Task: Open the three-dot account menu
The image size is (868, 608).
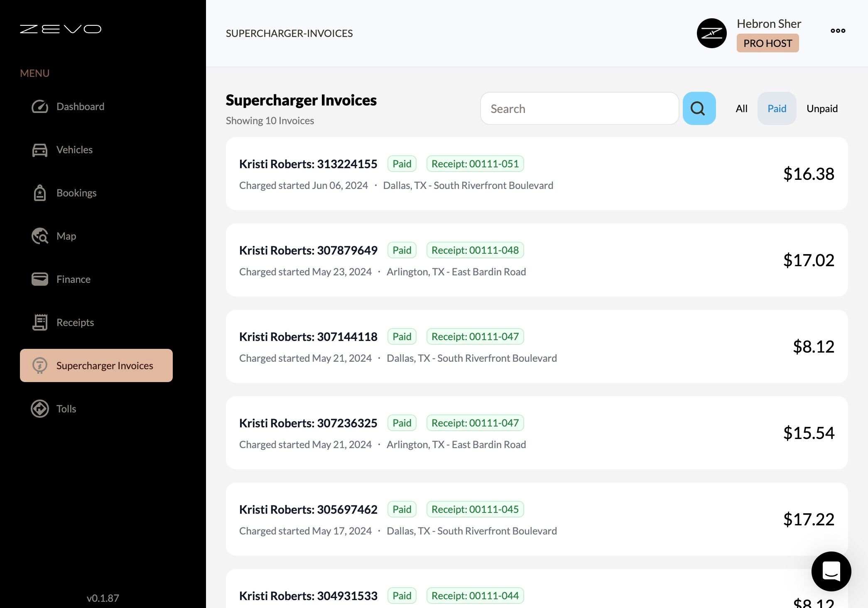Action: (838, 31)
